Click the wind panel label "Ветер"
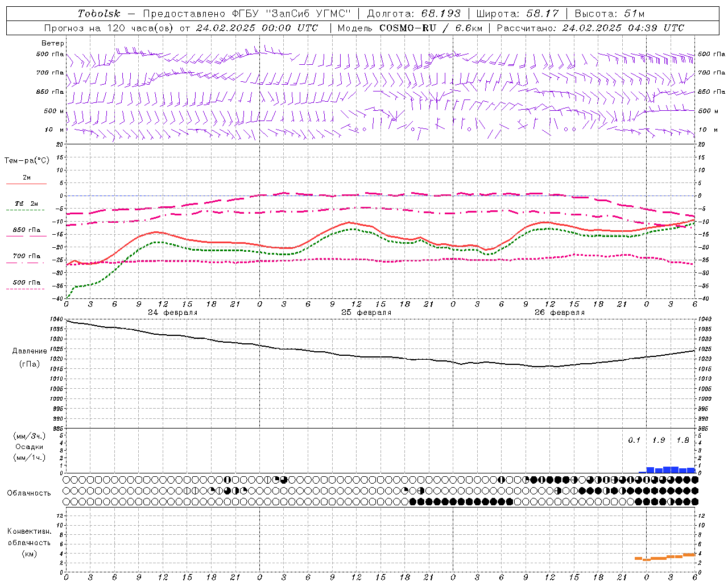728x582 pixels. (x=53, y=43)
